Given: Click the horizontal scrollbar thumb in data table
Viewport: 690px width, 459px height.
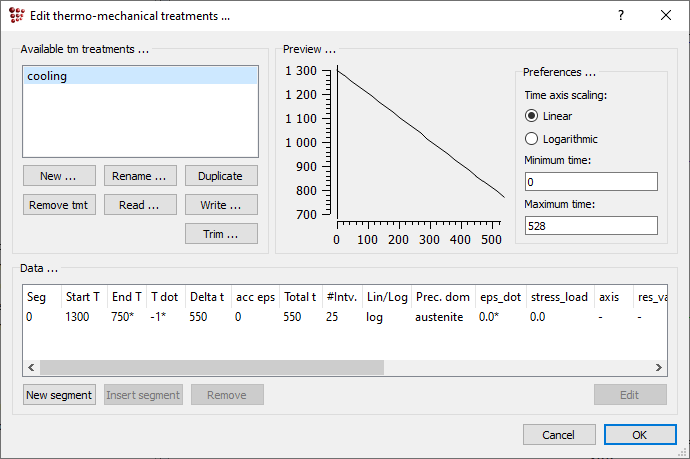Looking at the screenshot, I should click(212, 367).
